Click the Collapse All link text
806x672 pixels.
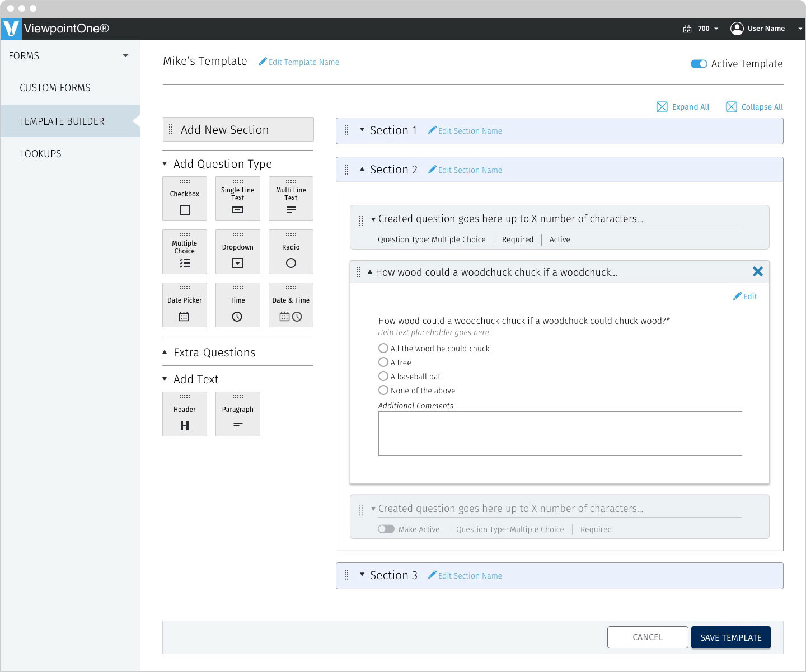point(762,107)
